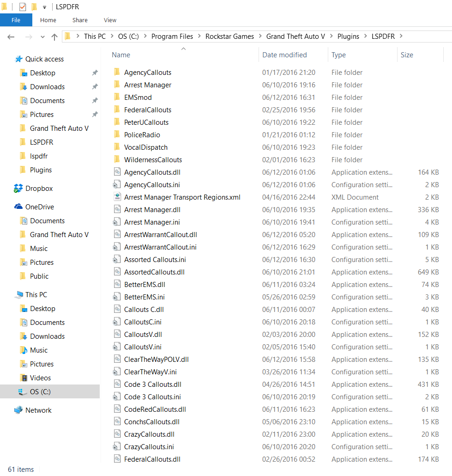The image size is (452, 476).
Task: Select CrazyCallouts.ini file name
Action: [x=149, y=447]
